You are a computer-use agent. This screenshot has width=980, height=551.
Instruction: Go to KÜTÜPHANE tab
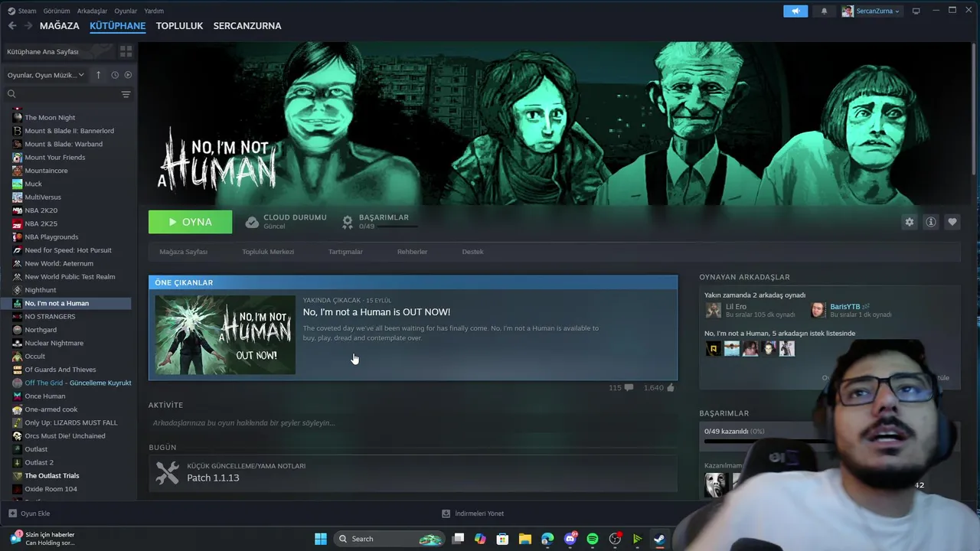tap(117, 26)
